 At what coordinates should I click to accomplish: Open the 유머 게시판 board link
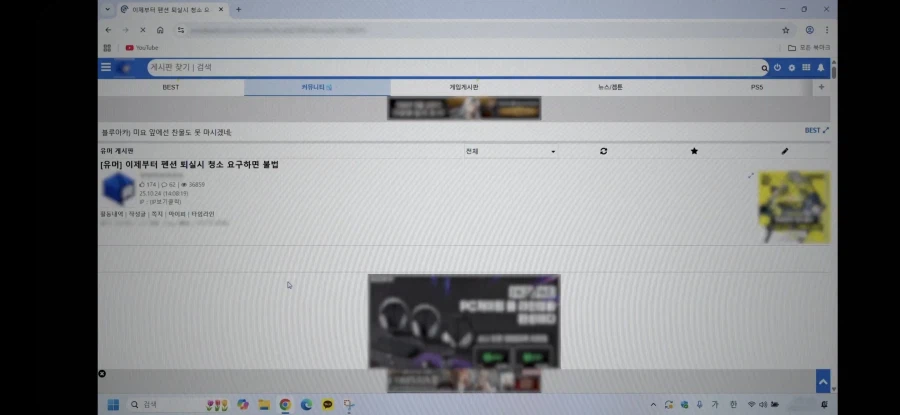(117, 151)
